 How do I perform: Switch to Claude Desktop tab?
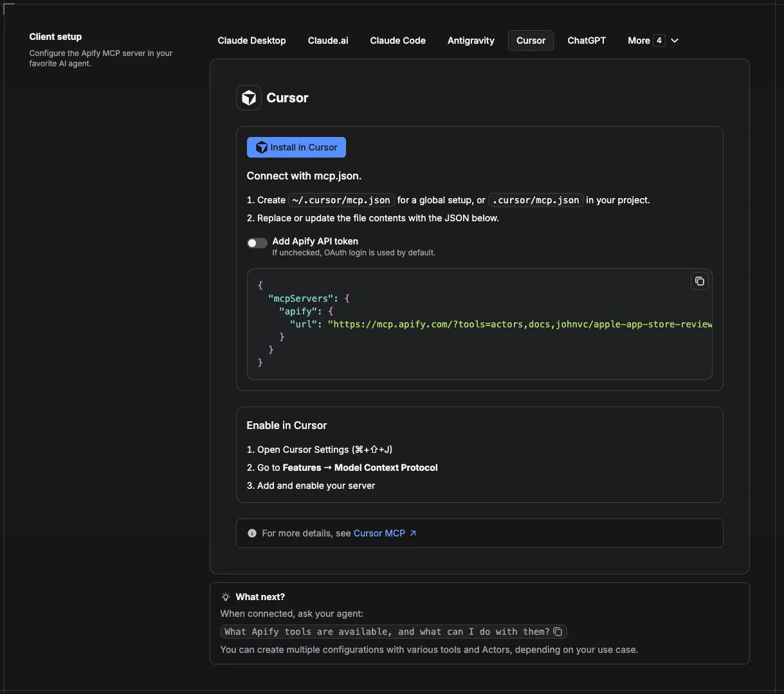[x=251, y=41]
